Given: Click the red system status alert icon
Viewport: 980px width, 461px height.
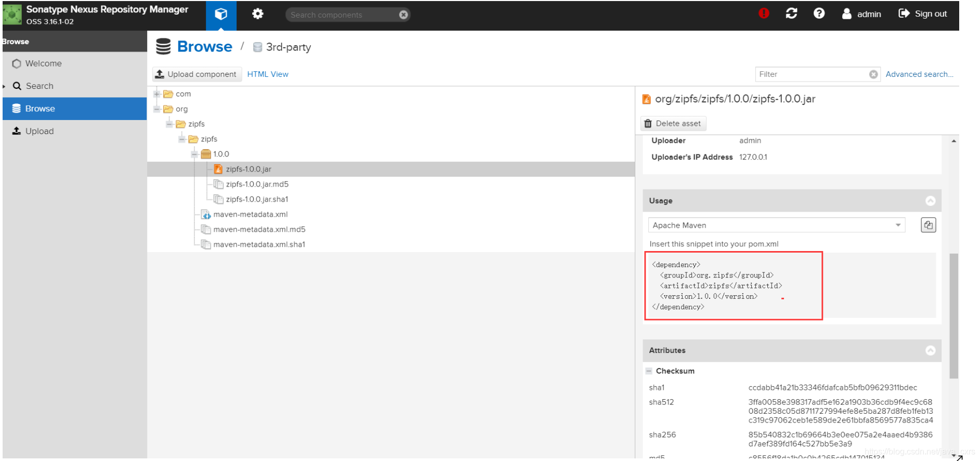Looking at the screenshot, I should point(764,14).
